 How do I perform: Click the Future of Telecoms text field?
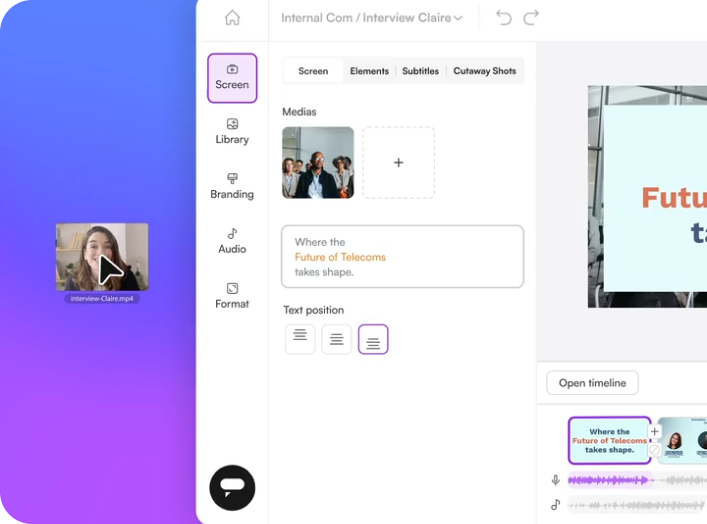pos(403,257)
